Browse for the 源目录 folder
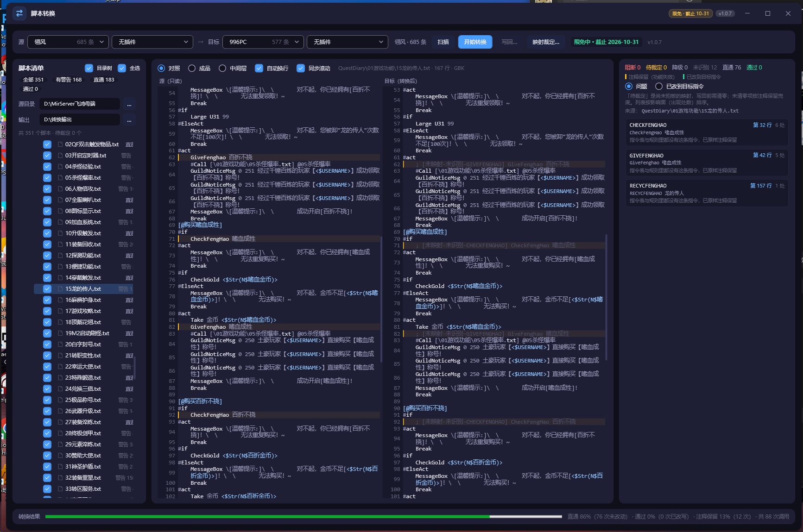Screen dimensions: 803x532 [x=129, y=104]
